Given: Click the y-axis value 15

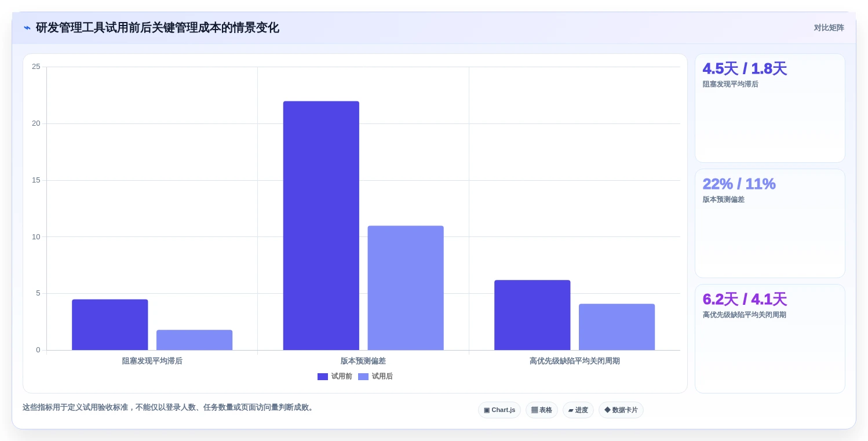Looking at the screenshot, I should point(36,180).
